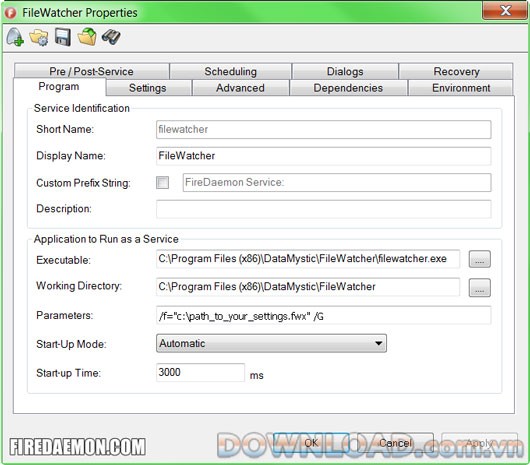Click the Start-up Time field
Screen dimensions: 530x465
pyautogui.click(x=200, y=372)
